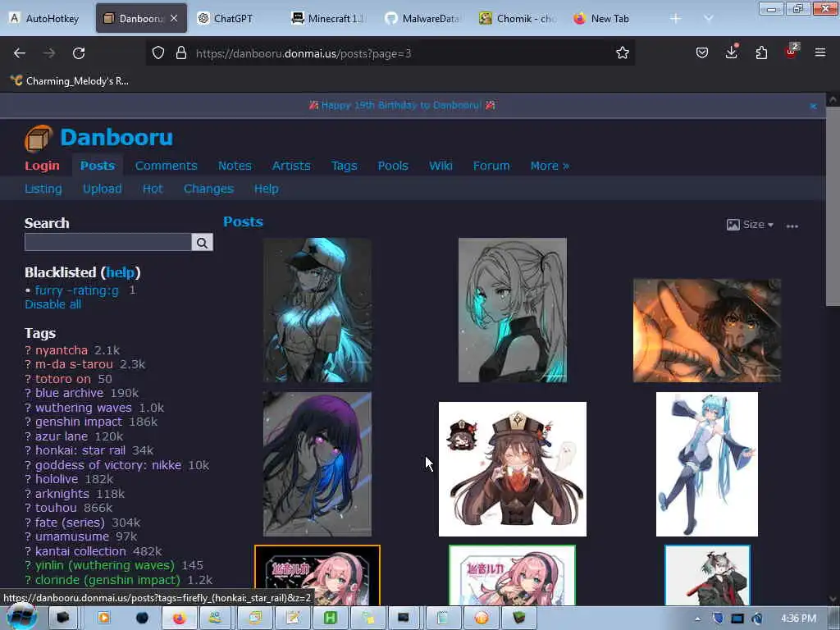Show hidden tray icons arrow
Image resolution: width=840 pixels, height=630 pixels.
click(697, 619)
